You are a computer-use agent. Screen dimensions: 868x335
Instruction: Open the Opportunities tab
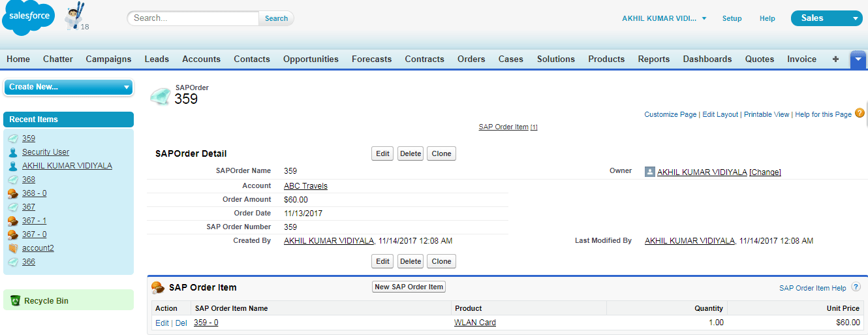311,59
